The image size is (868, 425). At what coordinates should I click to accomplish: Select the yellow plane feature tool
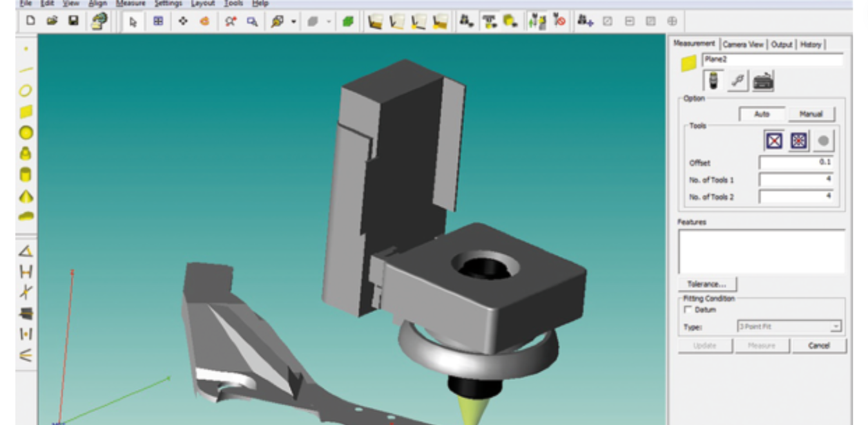pyautogui.click(x=26, y=112)
